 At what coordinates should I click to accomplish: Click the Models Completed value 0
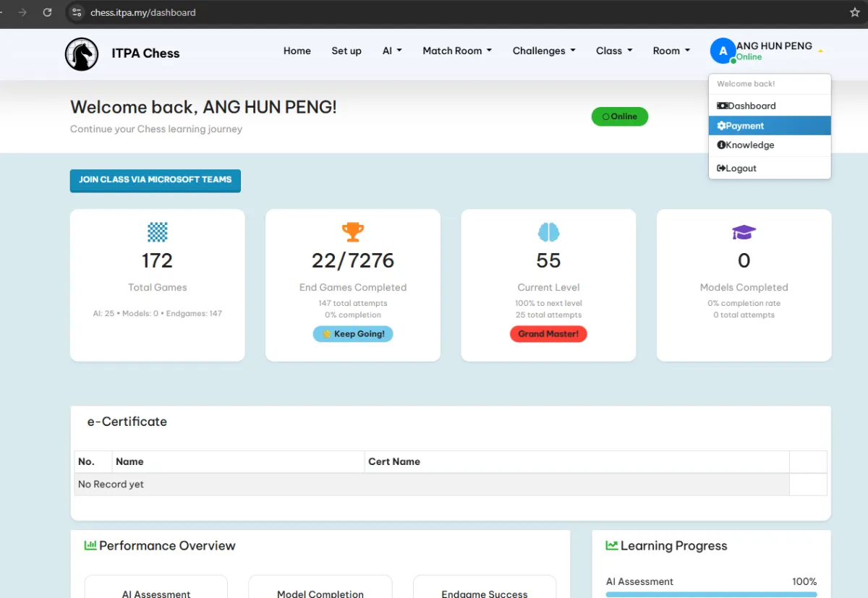744,260
